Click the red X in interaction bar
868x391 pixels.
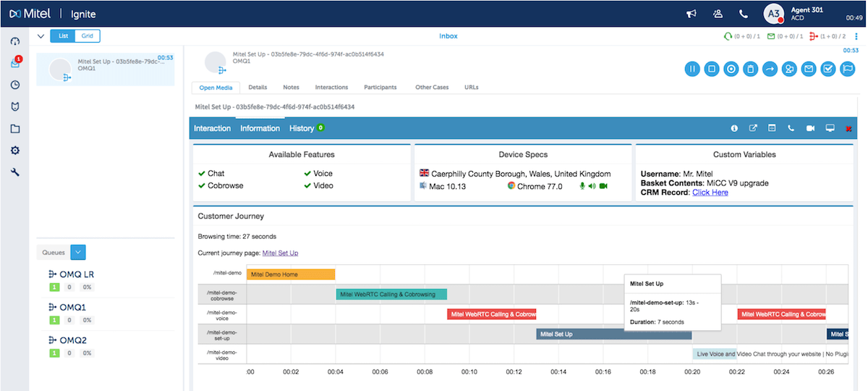[848, 128]
